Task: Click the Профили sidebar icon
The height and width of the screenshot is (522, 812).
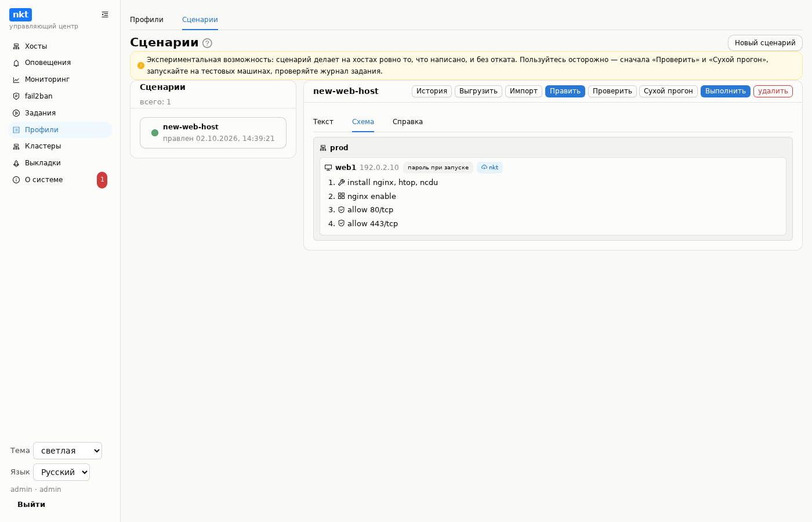Action: tap(16, 130)
